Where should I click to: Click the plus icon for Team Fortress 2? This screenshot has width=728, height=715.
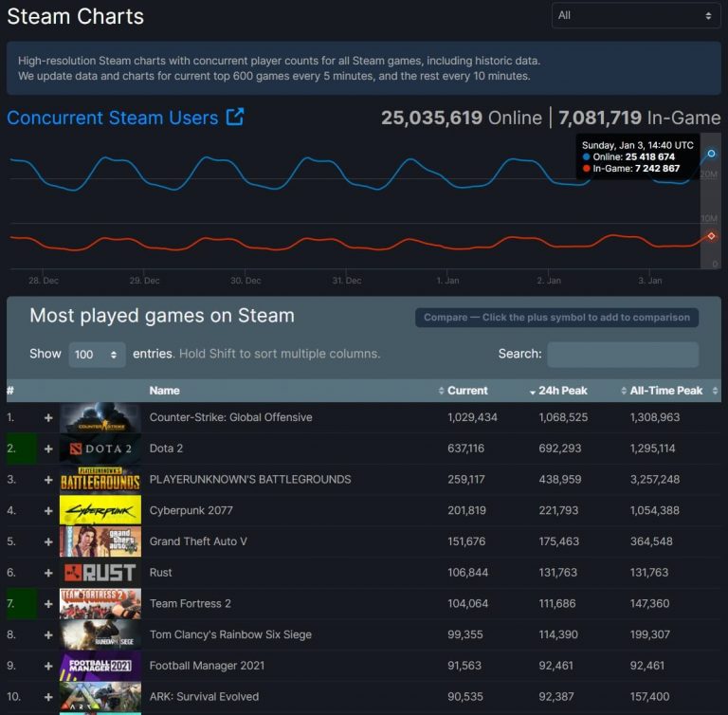click(x=48, y=604)
